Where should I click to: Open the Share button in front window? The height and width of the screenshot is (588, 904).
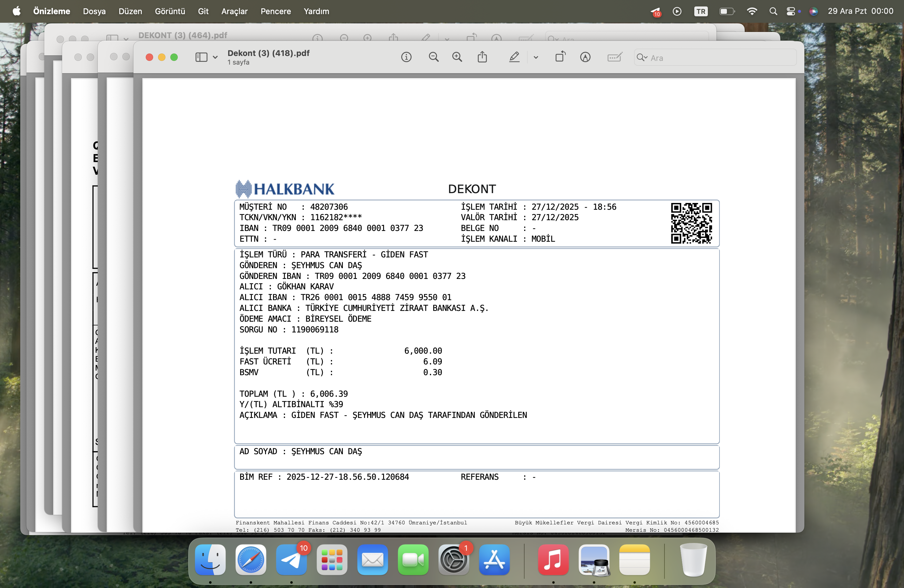482,58
